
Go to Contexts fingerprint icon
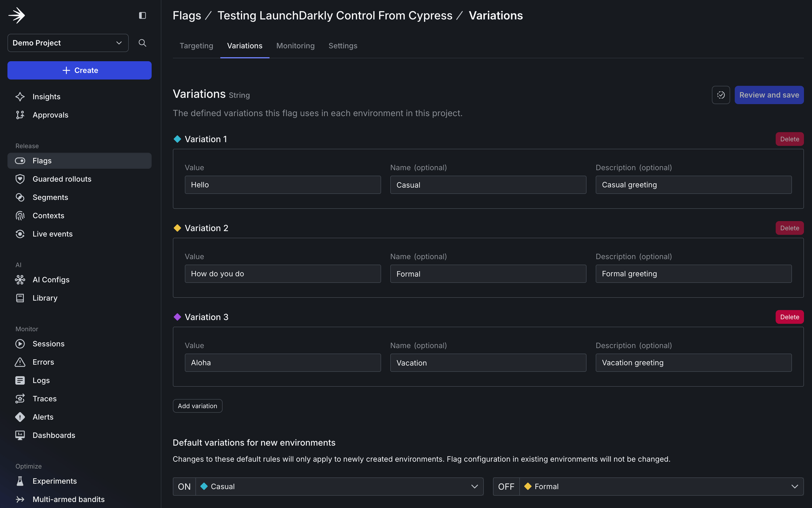[20, 216]
